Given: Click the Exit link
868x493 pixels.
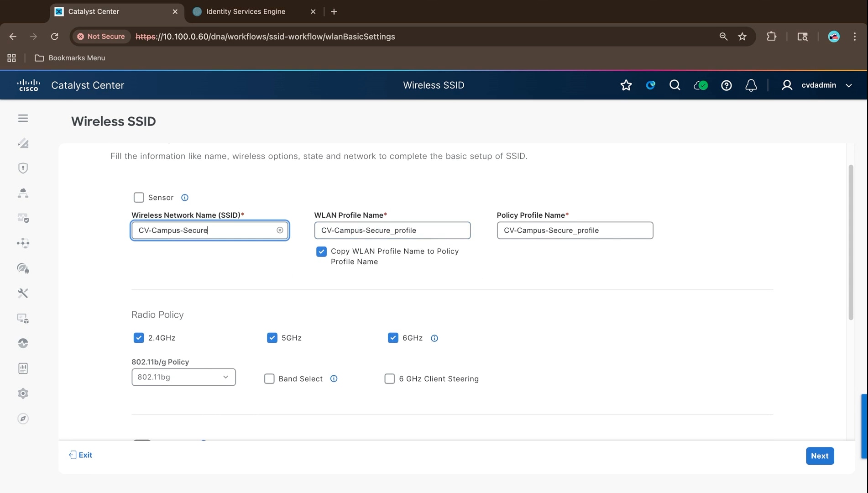Looking at the screenshot, I should click(80, 455).
